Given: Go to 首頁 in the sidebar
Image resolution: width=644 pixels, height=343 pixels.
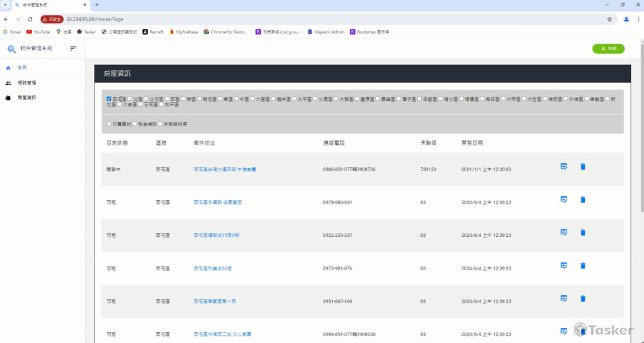Looking at the screenshot, I should click(22, 68).
